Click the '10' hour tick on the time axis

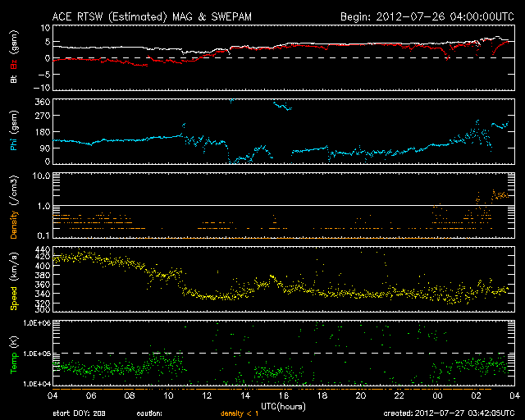[x=168, y=396]
